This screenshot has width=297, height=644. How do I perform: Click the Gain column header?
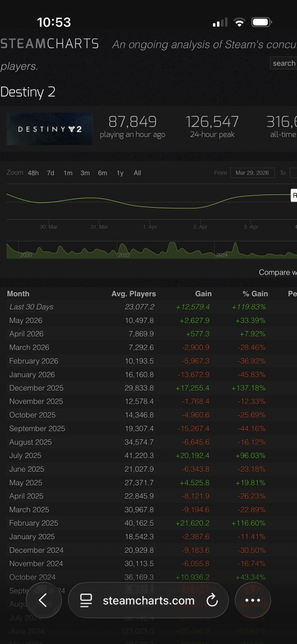(203, 294)
